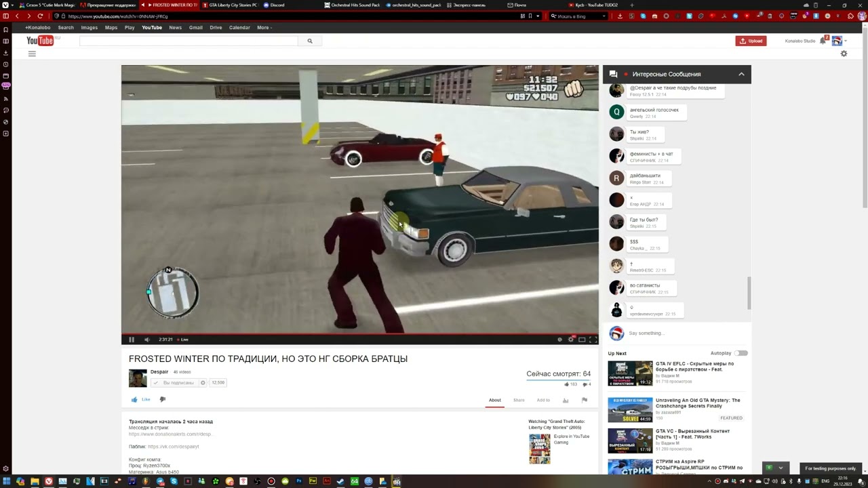This screenshot has width=868, height=488.
Task: Reload the page in the browser toolbar
Action: click(40, 16)
